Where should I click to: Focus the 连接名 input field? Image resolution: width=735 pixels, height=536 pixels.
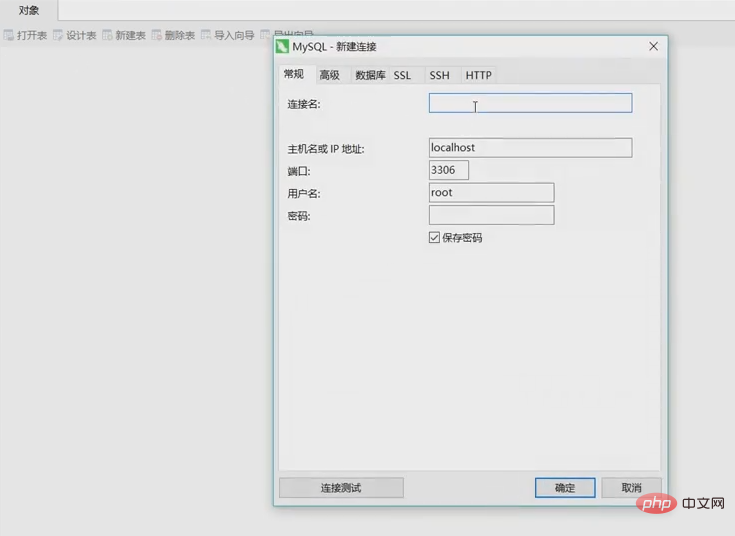click(x=530, y=103)
